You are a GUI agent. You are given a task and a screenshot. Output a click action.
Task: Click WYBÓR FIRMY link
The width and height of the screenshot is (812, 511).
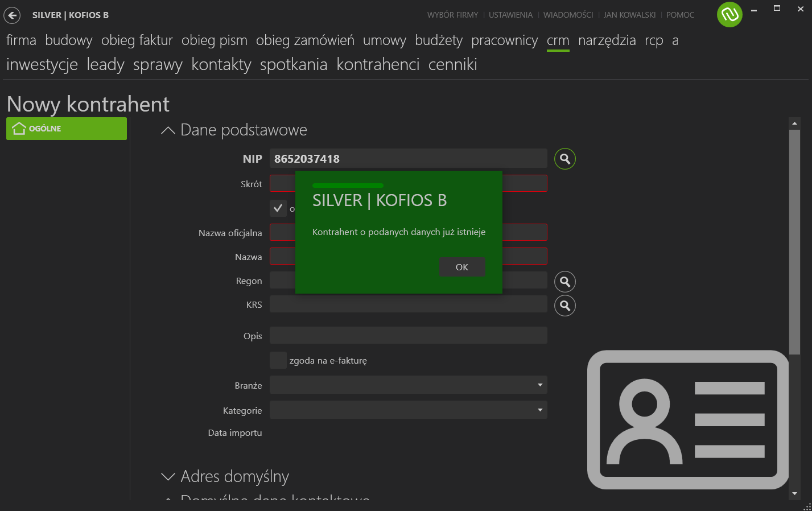click(x=453, y=15)
